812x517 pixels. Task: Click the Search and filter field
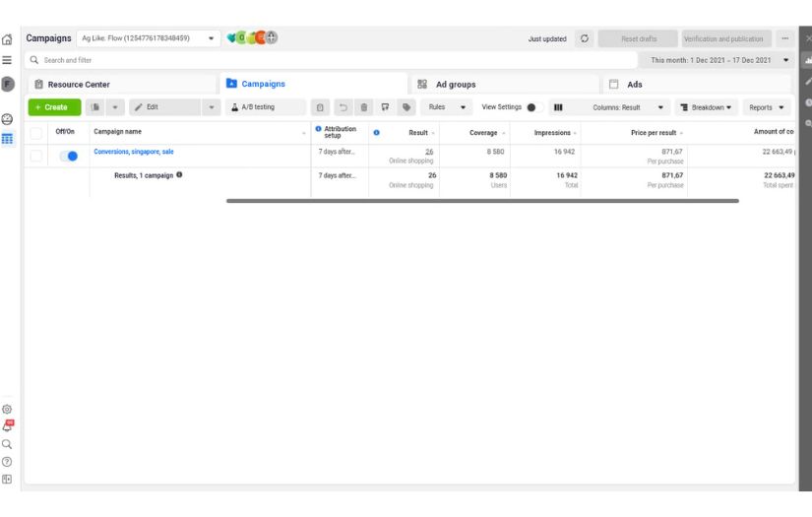point(331,60)
